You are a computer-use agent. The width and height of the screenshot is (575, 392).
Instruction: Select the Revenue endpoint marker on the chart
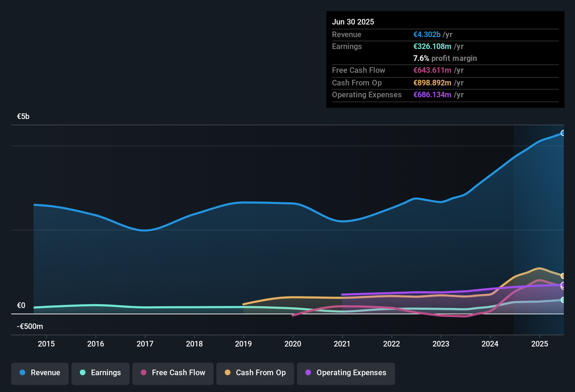tap(563, 133)
